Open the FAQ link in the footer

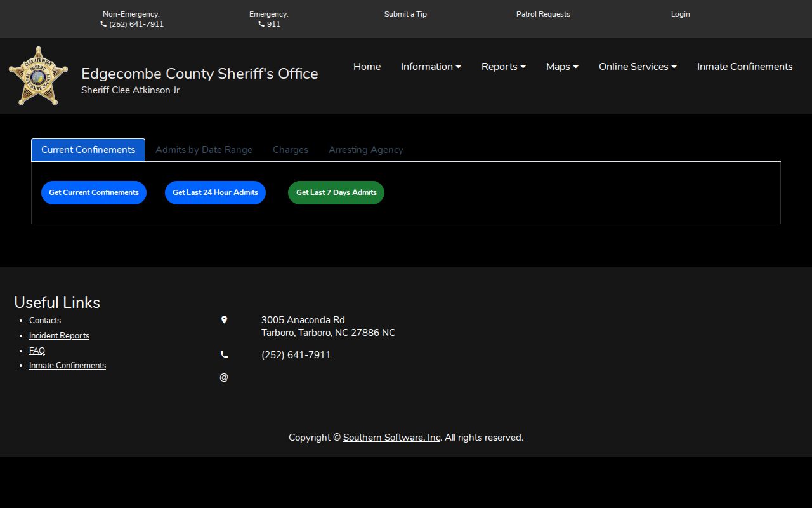point(37,351)
